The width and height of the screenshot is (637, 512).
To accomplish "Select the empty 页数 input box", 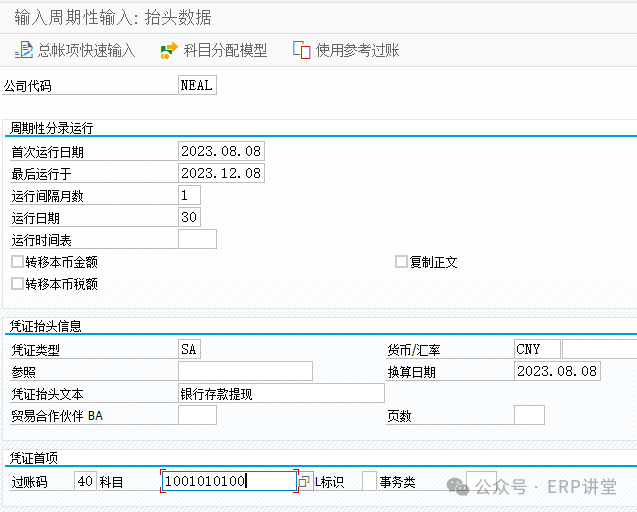I will [x=529, y=415].
